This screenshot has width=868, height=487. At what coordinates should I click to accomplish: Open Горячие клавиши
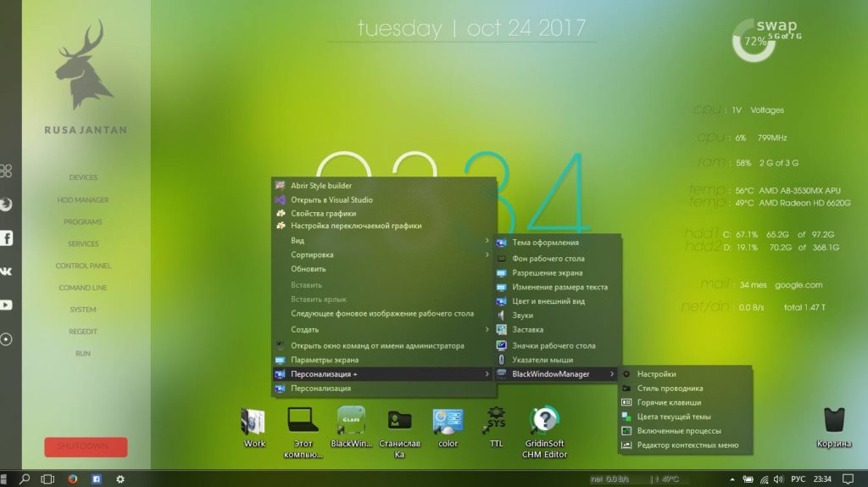click(685, 403)
